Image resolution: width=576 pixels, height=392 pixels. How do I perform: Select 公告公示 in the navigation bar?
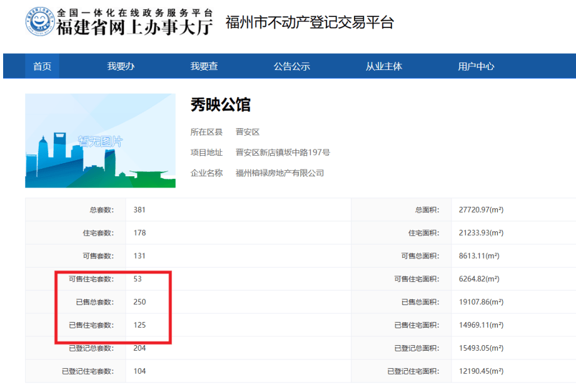(291, 66)
